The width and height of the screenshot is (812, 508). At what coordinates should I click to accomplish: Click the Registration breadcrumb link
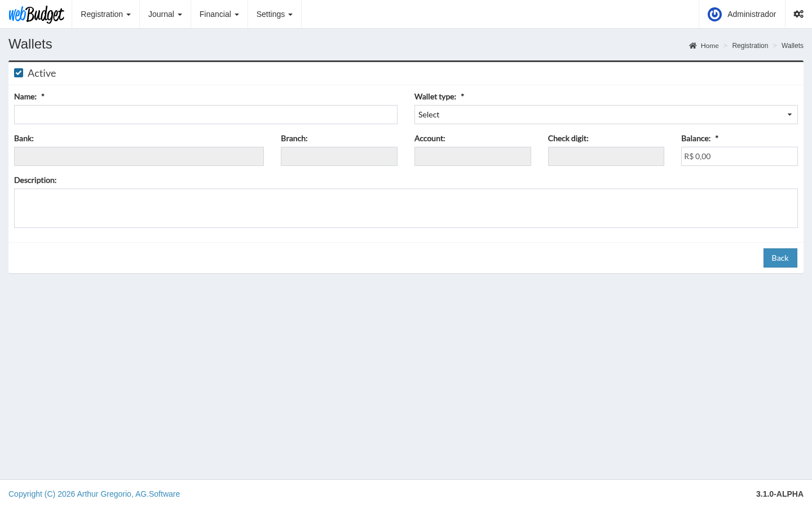pyautogui.click(x=750, y=46)
